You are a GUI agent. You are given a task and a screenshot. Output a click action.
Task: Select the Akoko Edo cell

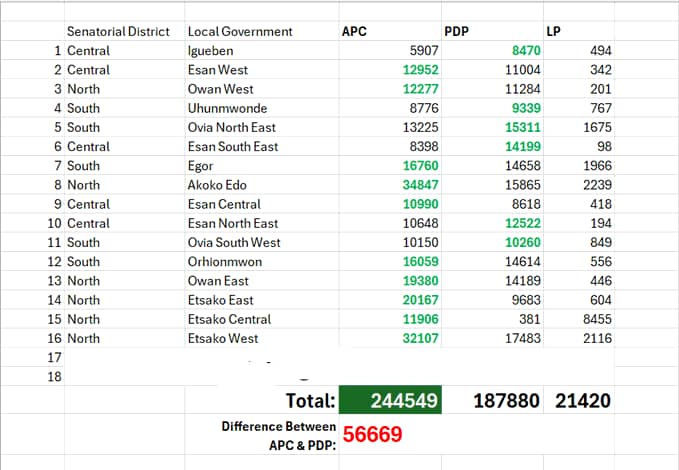(x=262, y=185)
